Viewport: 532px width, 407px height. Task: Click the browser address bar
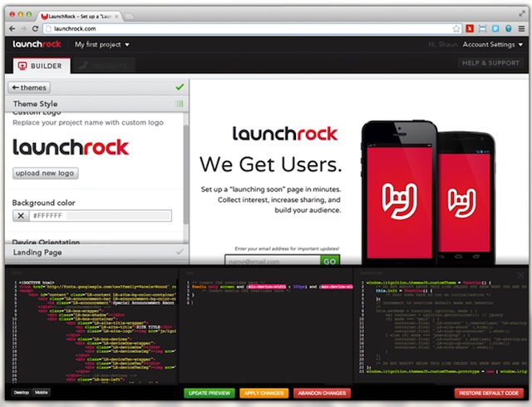coord(253,28)
